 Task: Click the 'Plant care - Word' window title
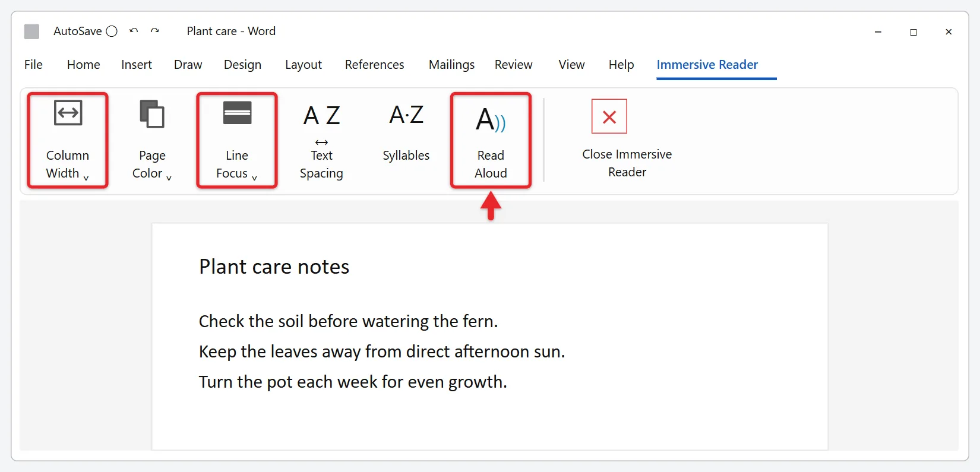click(x=231, y=31)
